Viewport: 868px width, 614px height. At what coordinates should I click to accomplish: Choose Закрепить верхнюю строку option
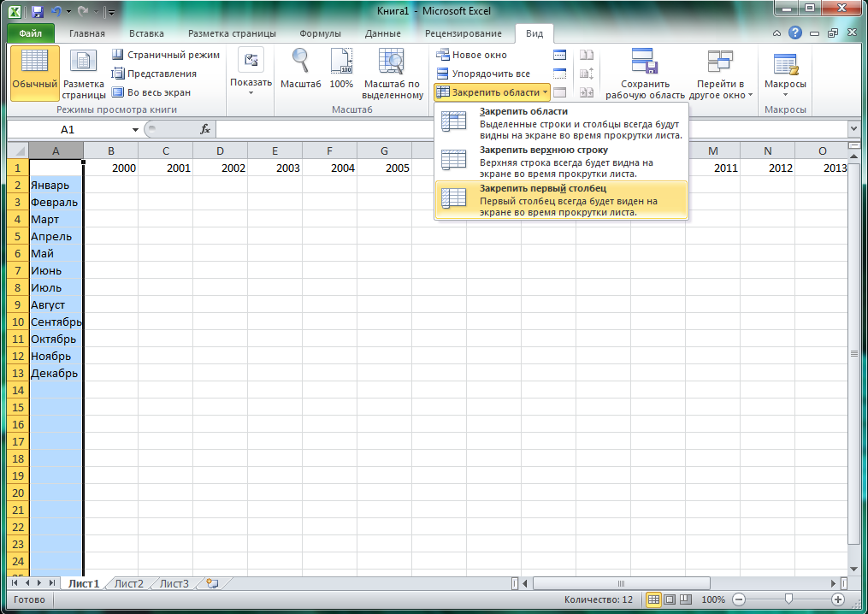(561, 162)
